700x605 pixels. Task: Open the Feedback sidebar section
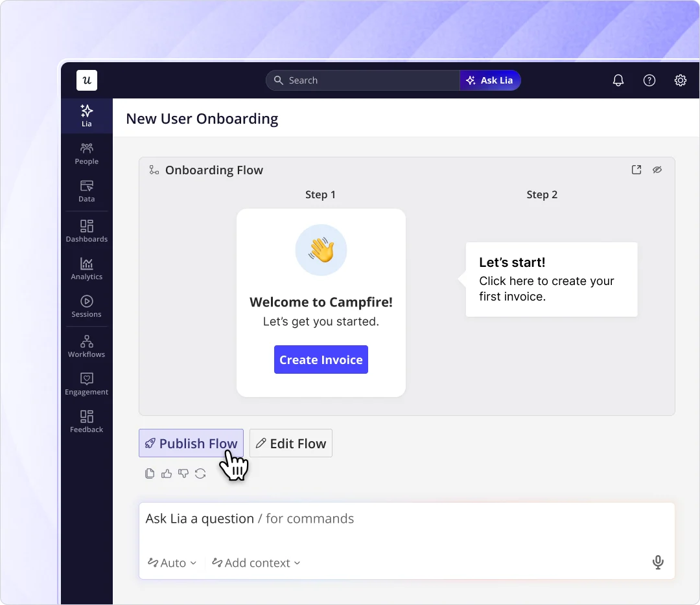coord(87,422)
